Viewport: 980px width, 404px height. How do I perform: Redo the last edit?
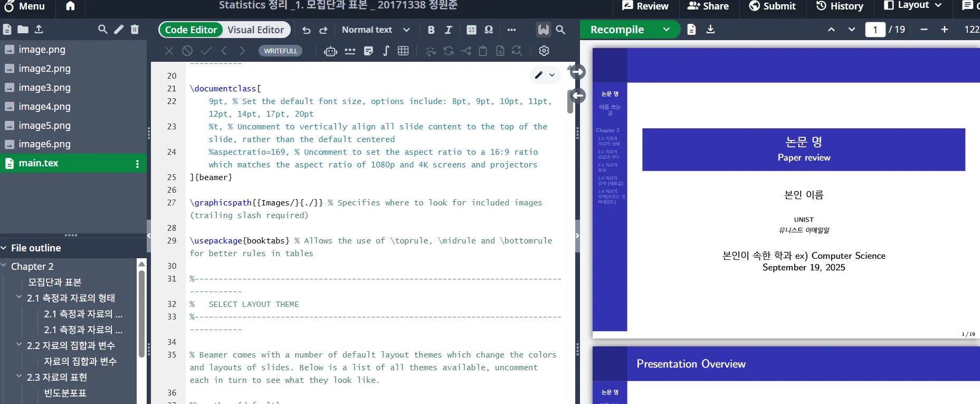pos(324,30)
